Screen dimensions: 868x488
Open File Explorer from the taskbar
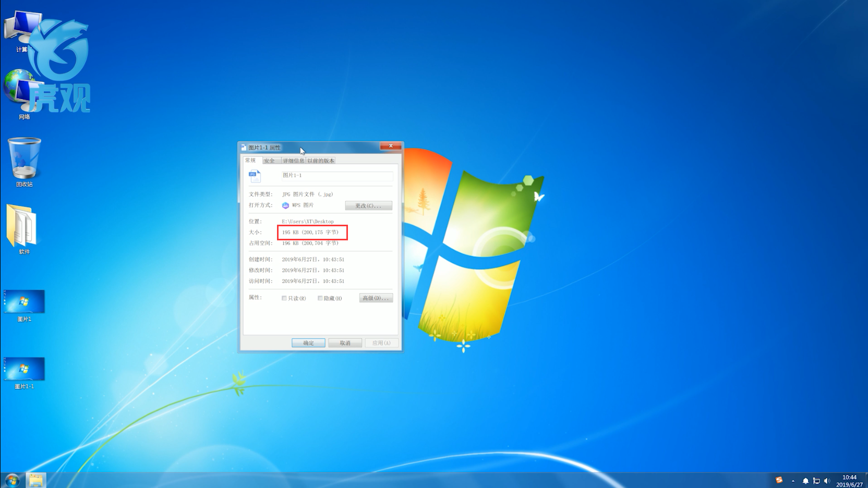point(35,480)
